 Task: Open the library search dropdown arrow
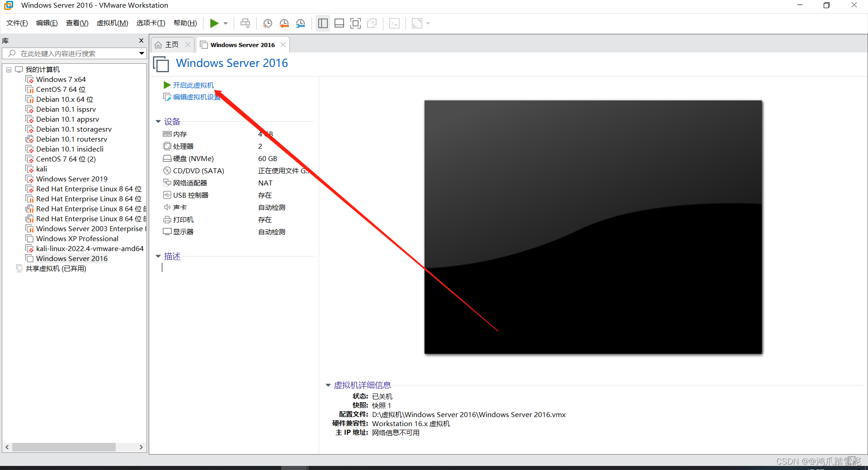[x=142, y=53]
